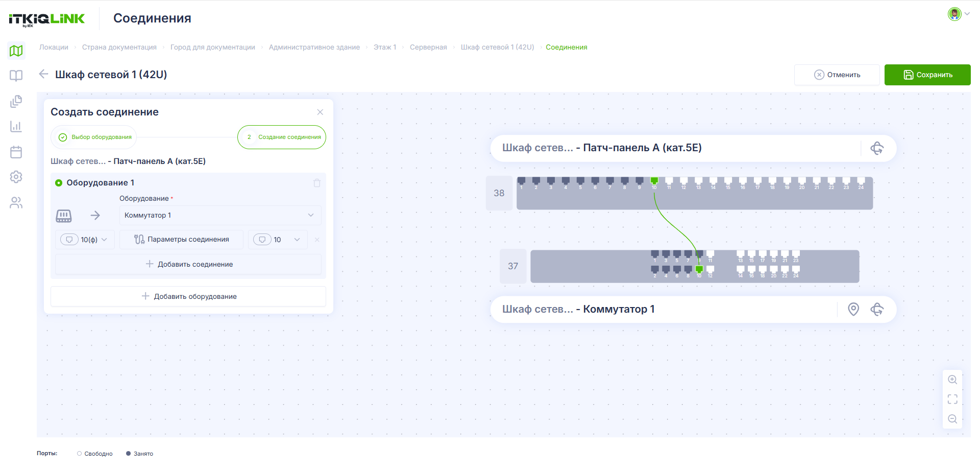Click the ITK IQ LINK logo
This screenshot has width=980, height=470.
(47, 19)
